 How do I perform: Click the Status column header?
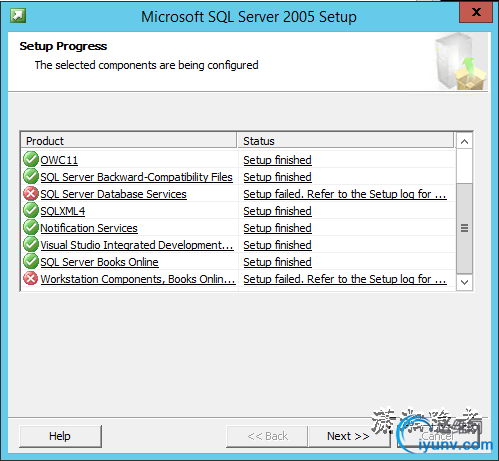(346, 141)
